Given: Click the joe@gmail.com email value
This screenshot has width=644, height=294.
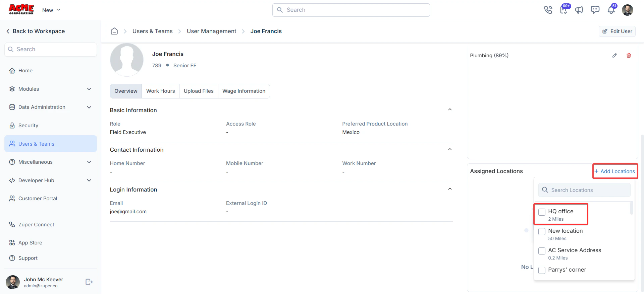Looking at the screenshot, I should pyautogui.click(x=128, y=212).
